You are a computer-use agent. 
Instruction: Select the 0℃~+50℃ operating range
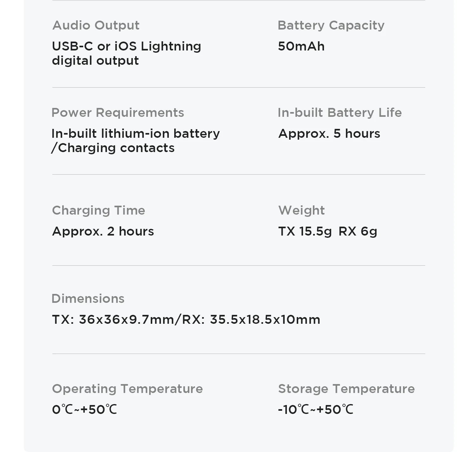[84, 410]
